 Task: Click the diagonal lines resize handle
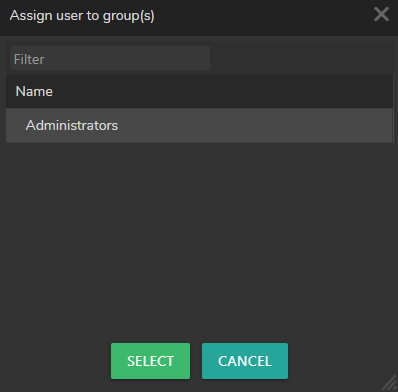click(390, 384)
